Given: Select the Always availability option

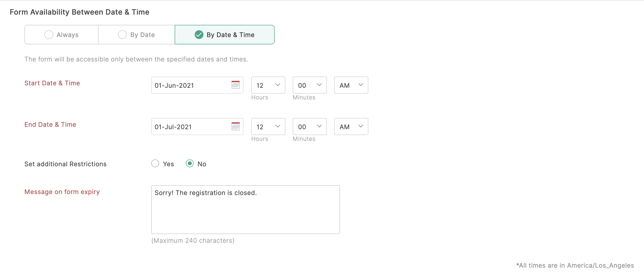Looking at the screenshot, I should [x=61, y=35].
